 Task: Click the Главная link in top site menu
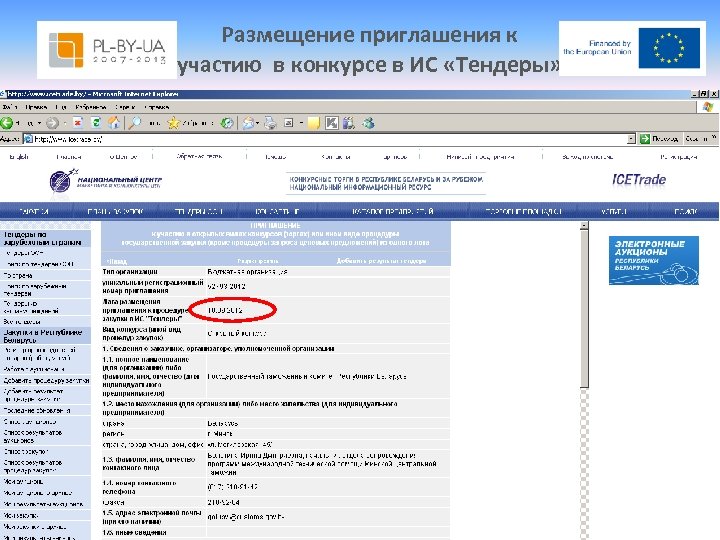[x=69, y=157]
